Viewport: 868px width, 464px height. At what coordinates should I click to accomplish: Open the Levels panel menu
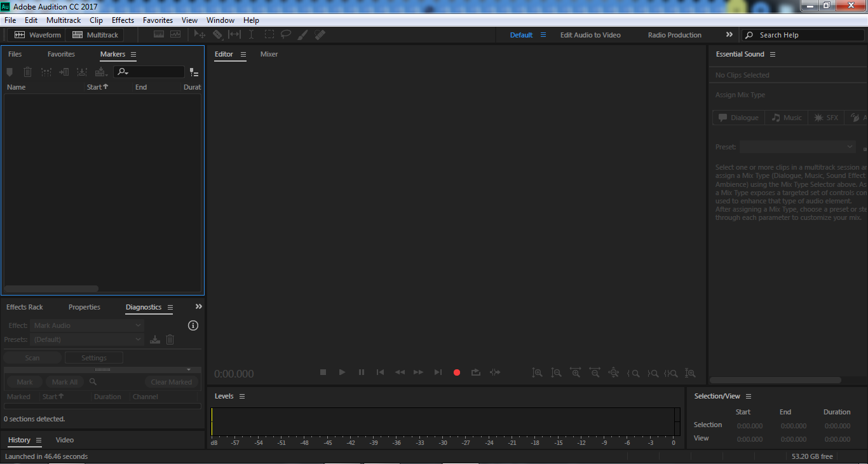point(242,397)
